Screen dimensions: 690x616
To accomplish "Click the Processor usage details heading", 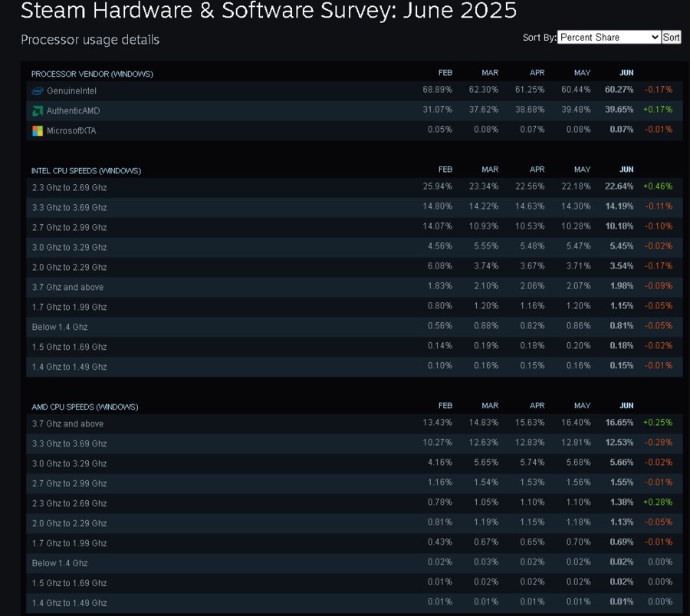I will point(90,40).
